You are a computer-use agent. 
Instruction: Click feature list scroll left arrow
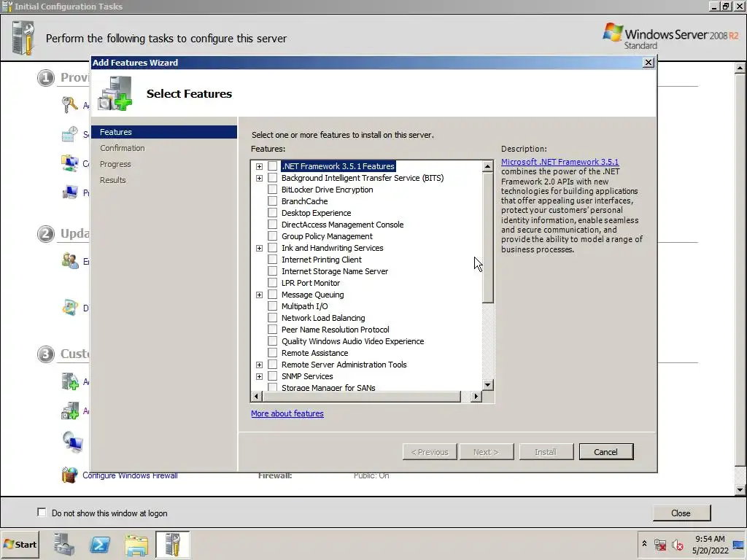coord(256,396)
